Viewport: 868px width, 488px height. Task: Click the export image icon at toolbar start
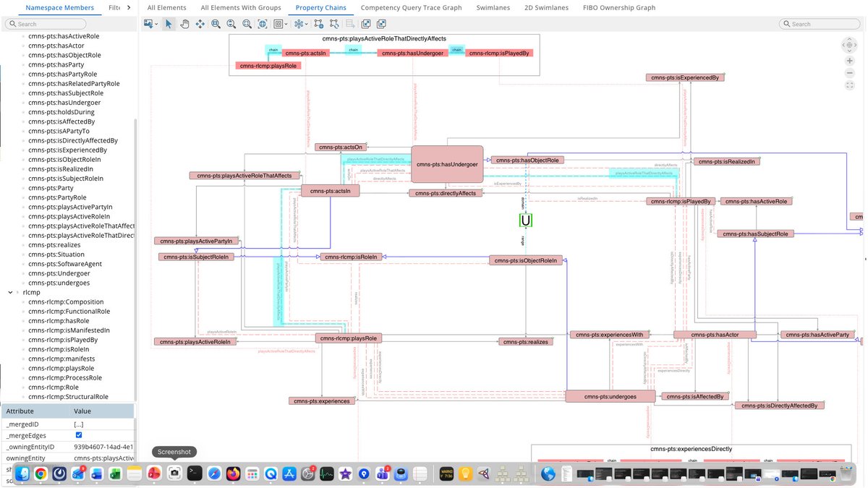pos(149,23)
